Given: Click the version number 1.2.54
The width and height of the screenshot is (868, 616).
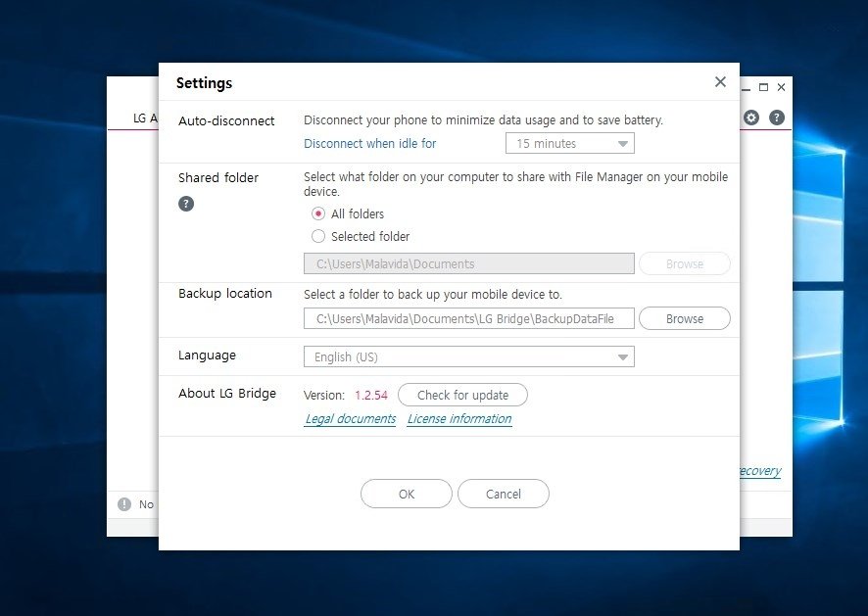Looking at the screenshot, I should pos(371,396).
